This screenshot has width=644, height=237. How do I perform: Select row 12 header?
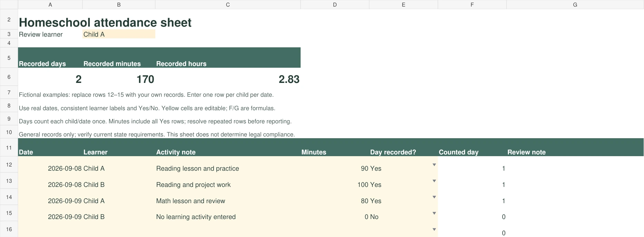coord(9,164)
